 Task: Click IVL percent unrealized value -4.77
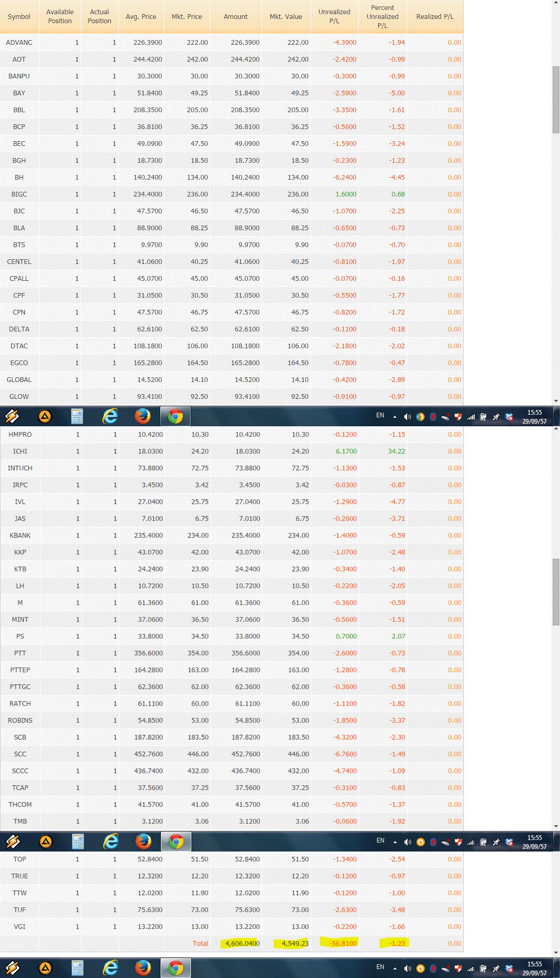(397, 502)
